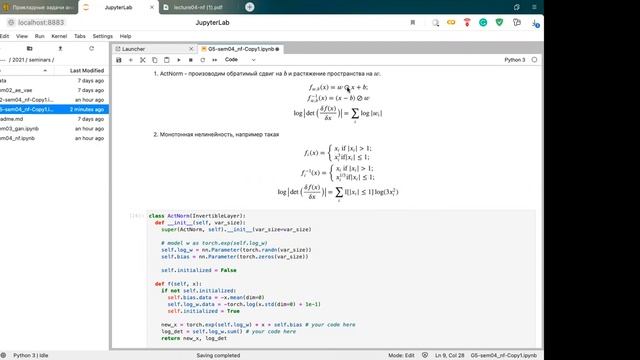Open the browser hamburger menu icon

(x=534, y=7)
